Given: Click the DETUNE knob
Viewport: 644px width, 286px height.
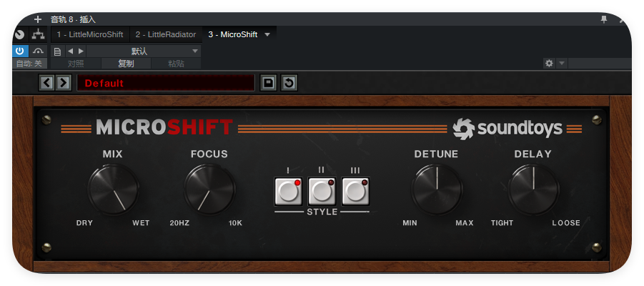Looking at the screenshot, I should tap(437, 189).
